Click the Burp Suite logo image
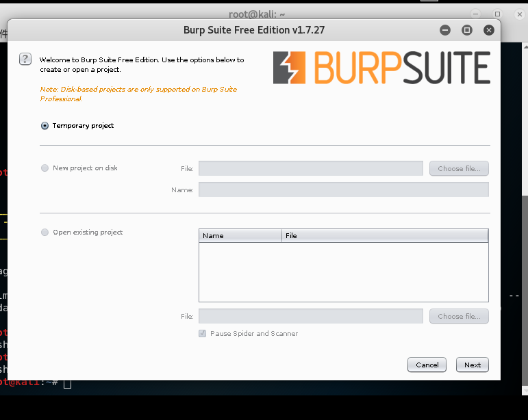The image size is (528, 420). pos(381,68)
